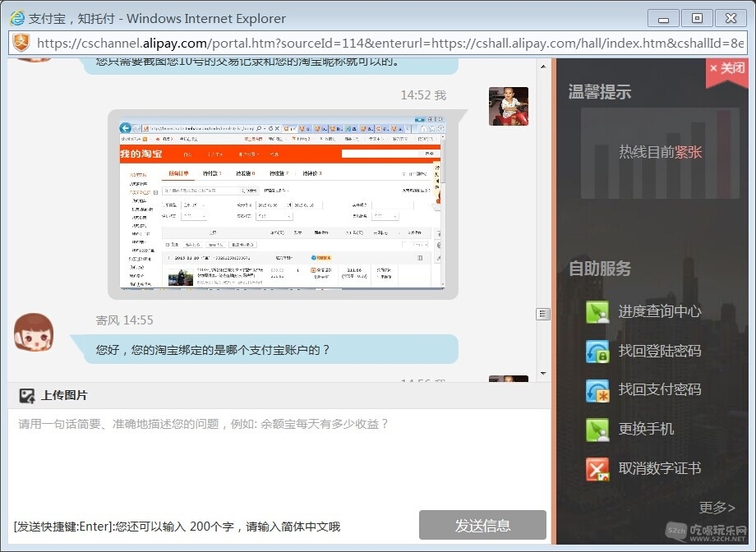Click the recover payment password icon
756x552 pixels.
point(597,390)
